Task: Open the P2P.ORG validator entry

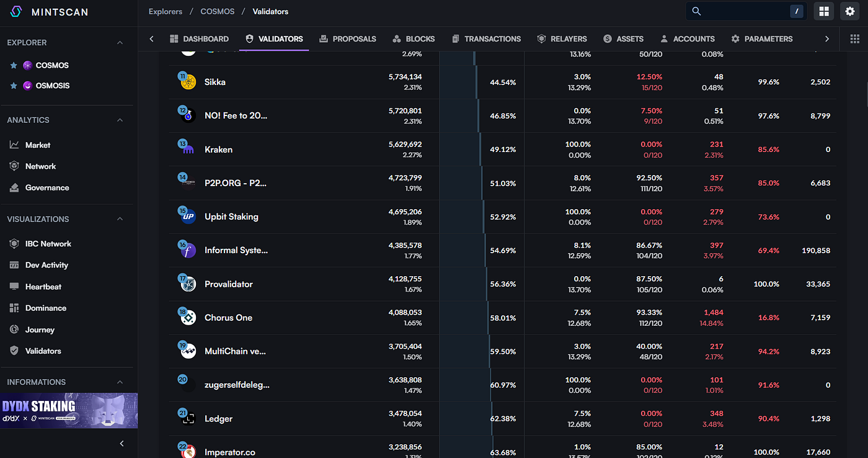Action: pos(236,183)
